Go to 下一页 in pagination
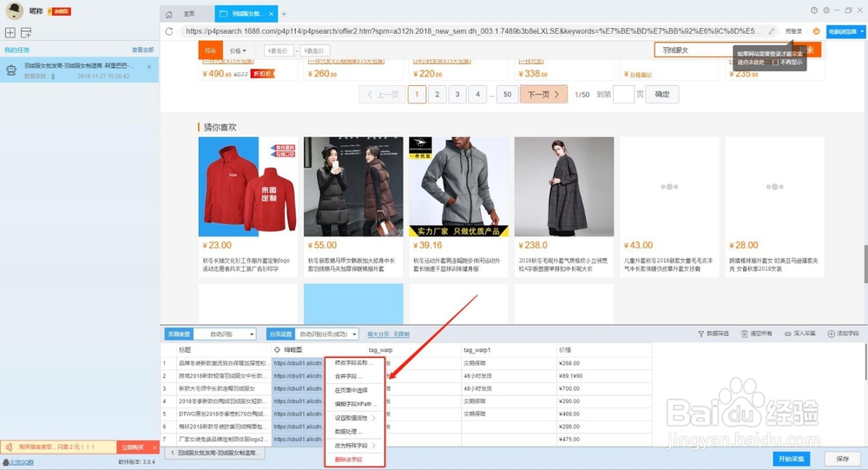 (x=543, y=95)
